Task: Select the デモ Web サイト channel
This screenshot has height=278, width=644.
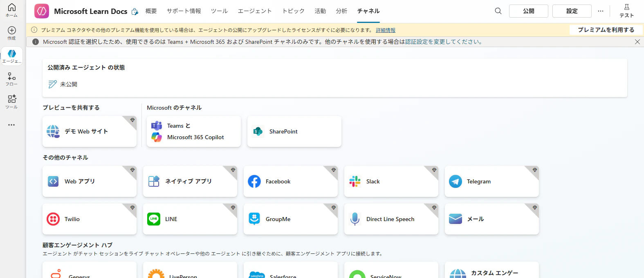Action: 90,131
